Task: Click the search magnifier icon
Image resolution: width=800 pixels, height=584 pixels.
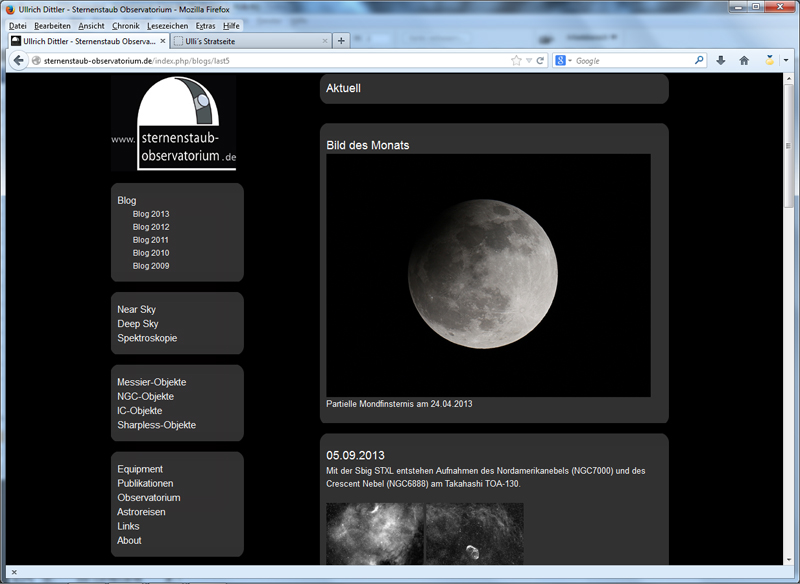Action: [699, 60]
